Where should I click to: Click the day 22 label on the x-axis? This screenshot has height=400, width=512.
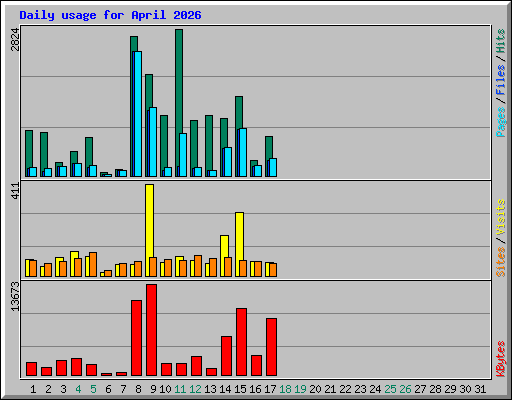coord(345,389)
